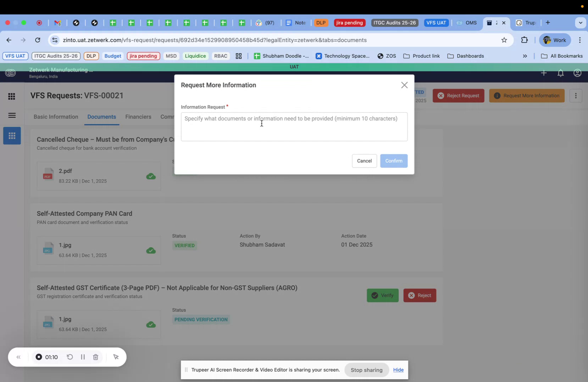Click the screen recording stop icon in toolbar

39,23
